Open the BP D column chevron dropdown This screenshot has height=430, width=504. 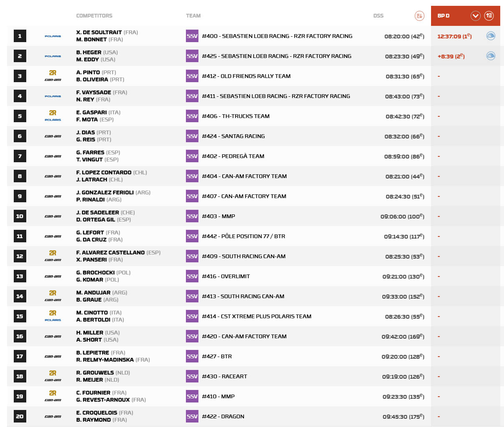(476, 16)
